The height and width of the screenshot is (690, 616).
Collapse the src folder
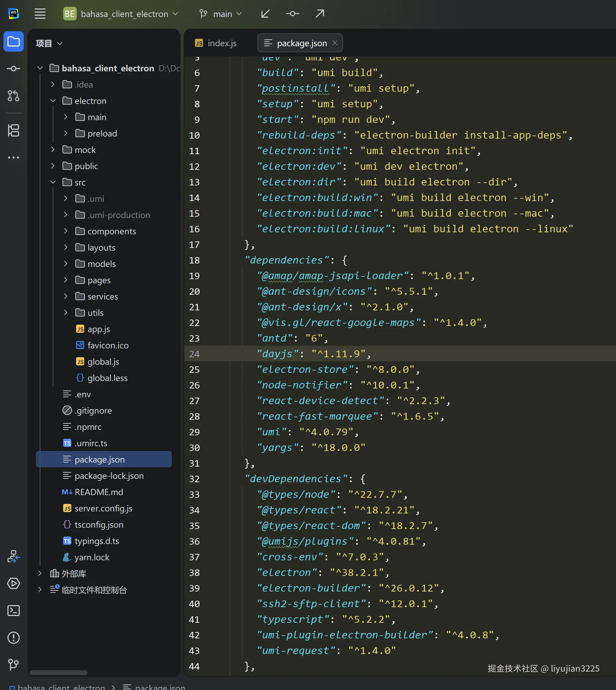(x=53, y=182)
